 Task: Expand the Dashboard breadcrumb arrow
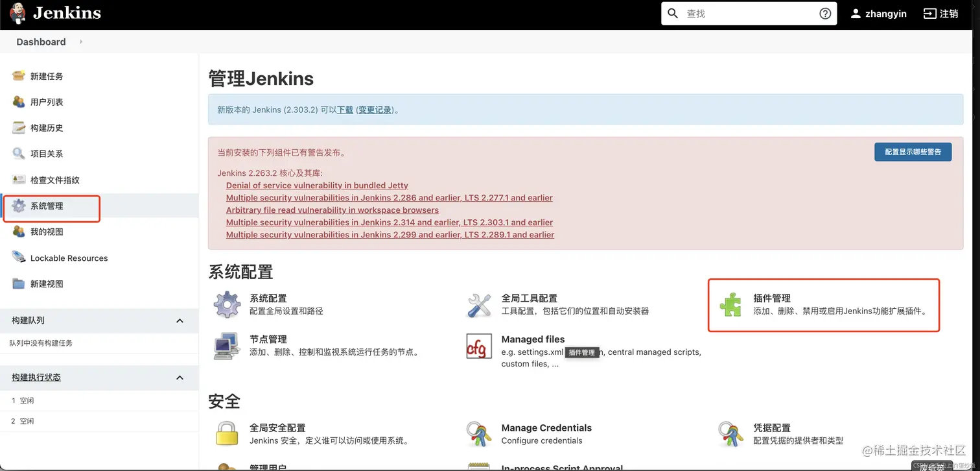(x=80, y=42)
